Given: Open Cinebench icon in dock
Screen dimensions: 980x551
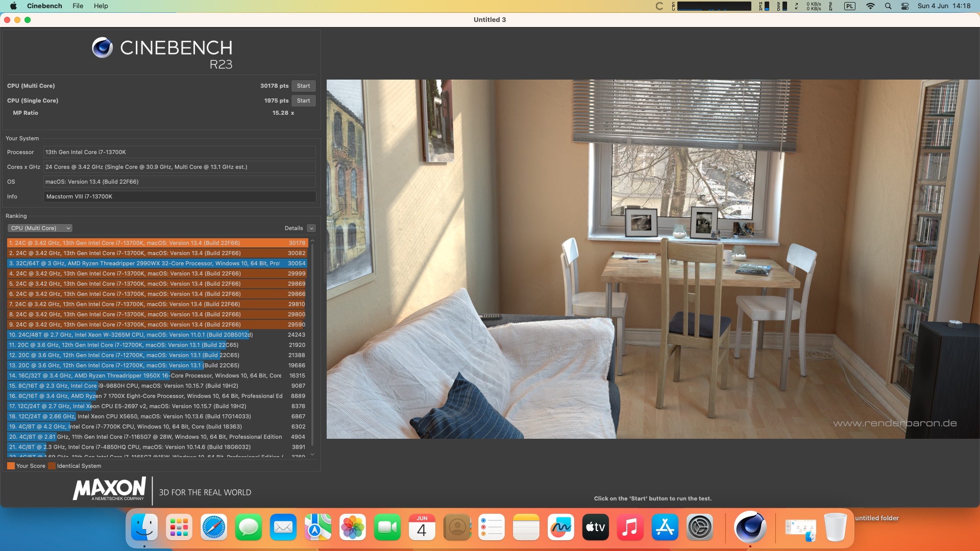Looking at the screenshot, I should pos(750,527).
